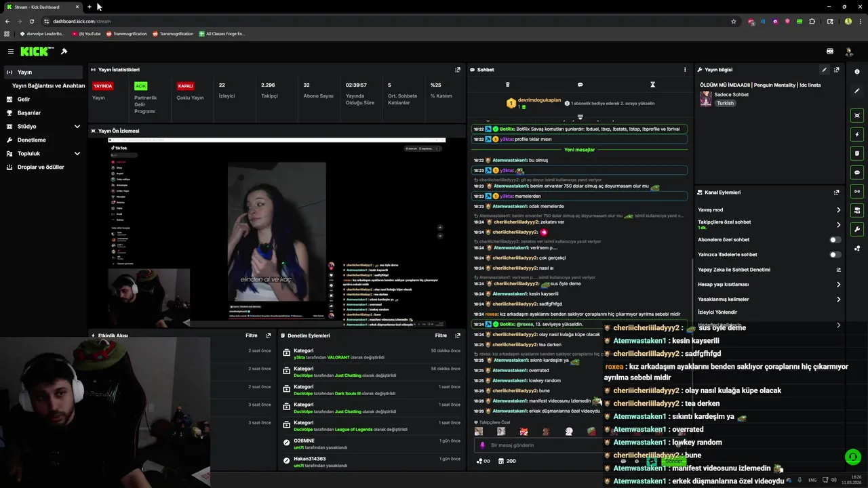Click the icon left of the profile avatar
This screenshot has width=868, height=488.
coord(830,52)
